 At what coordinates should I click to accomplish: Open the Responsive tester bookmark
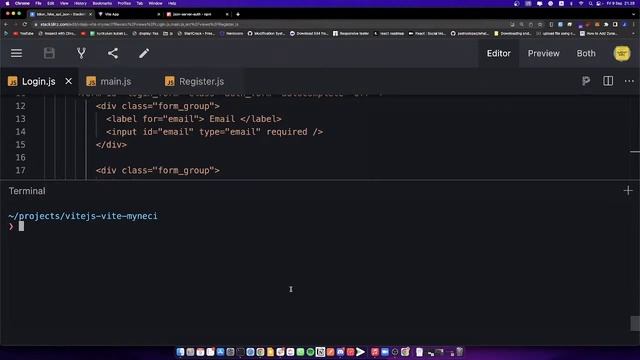point(351,33)
